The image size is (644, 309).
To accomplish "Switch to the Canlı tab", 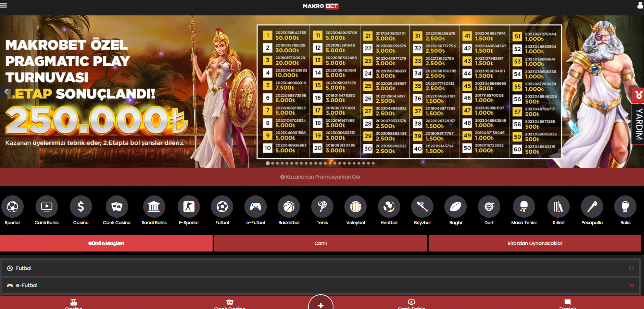I will pos(320,243).
